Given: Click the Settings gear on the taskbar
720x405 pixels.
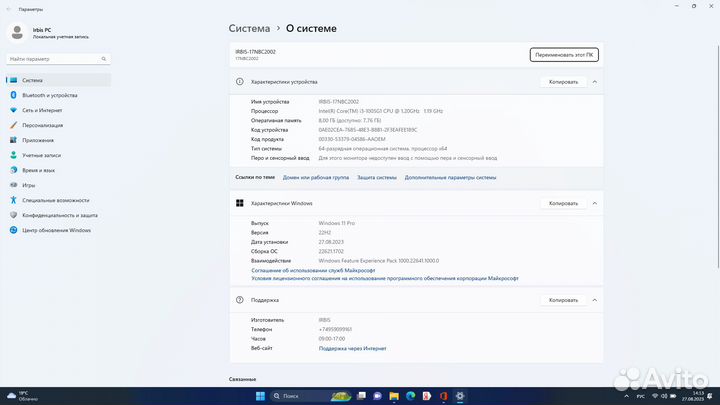Looking at the screenshot, I should (460, 396).
